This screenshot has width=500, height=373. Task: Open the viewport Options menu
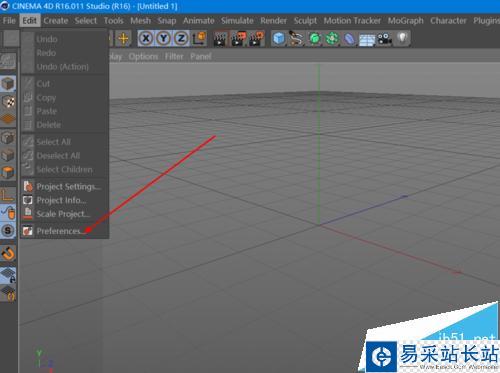tap(143, 57)
